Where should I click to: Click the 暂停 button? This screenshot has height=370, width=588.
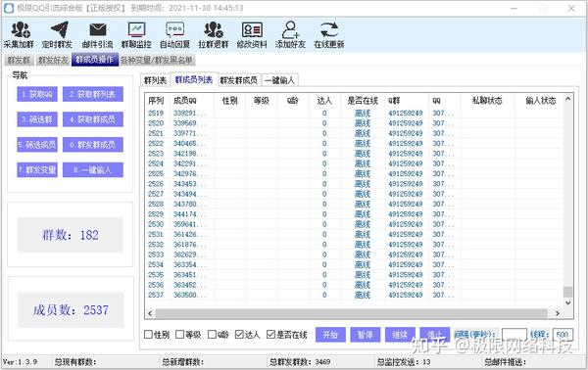pos(366,335)
